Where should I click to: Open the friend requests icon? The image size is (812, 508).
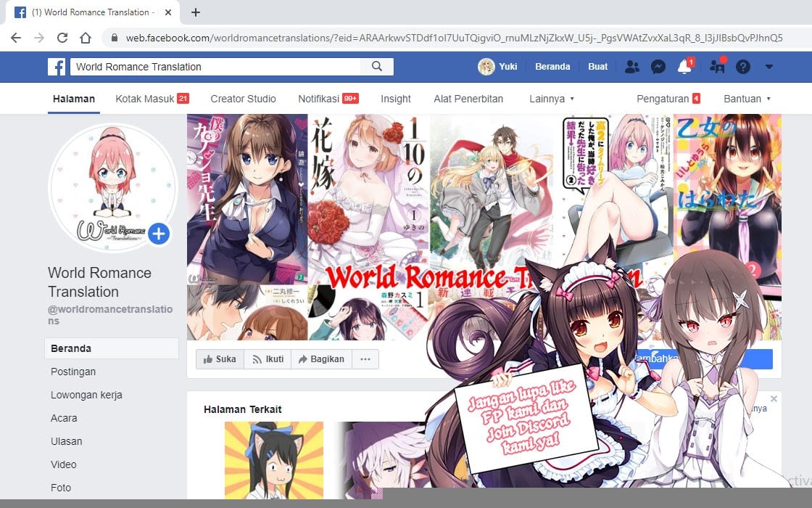tap(631, 67)
